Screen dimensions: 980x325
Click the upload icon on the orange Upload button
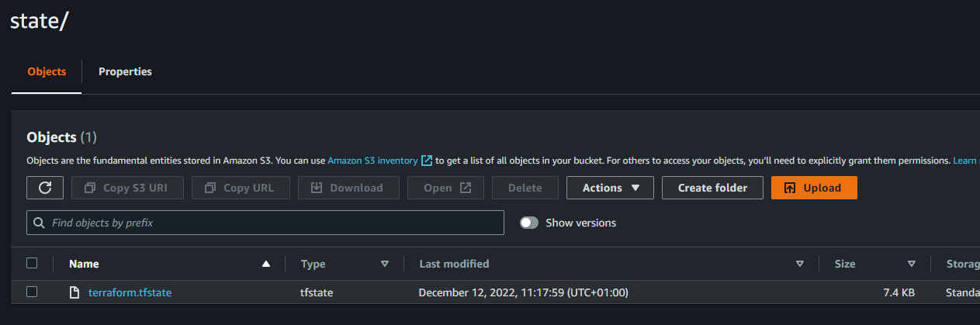[x=790, y=188]
